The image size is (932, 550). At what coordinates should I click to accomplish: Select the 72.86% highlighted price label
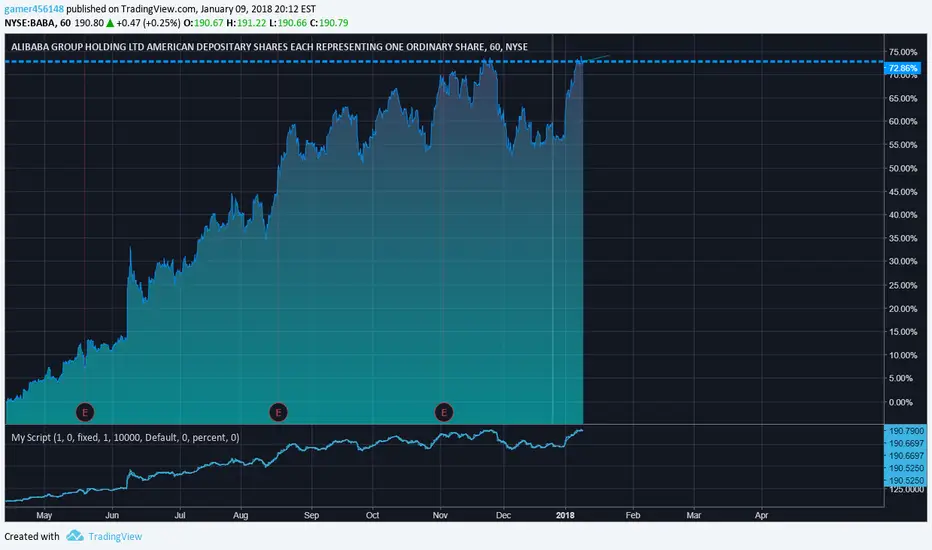[902, 68]
